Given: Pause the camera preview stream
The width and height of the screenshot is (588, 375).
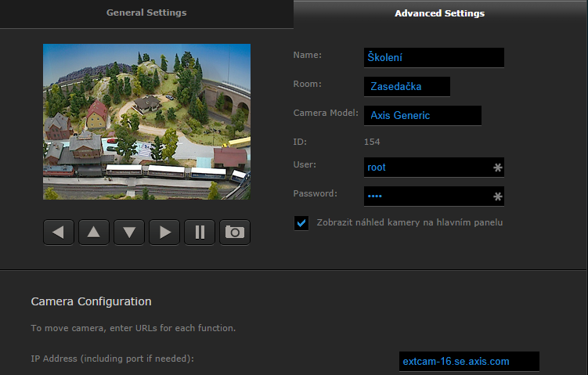Looking at the screenshot, I should (200, 233).
